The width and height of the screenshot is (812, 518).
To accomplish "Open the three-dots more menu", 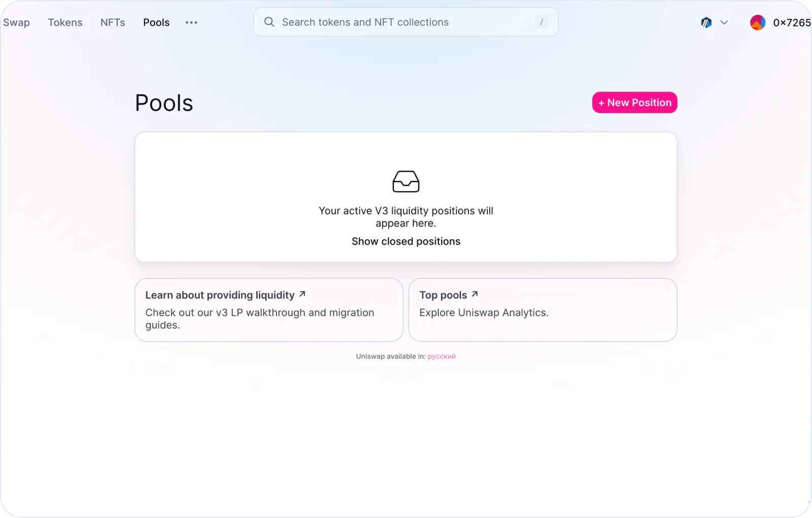I will coord(191,22).
